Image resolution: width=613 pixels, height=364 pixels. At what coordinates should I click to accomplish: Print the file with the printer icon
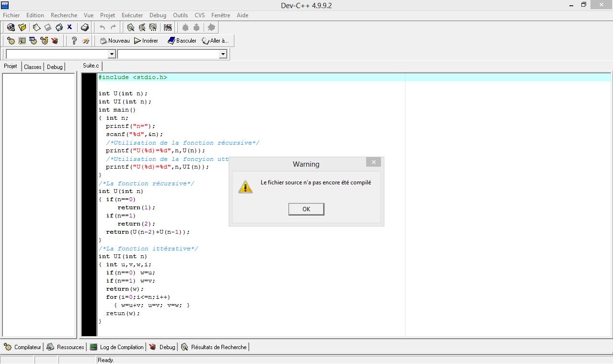(x=85, y=27)
